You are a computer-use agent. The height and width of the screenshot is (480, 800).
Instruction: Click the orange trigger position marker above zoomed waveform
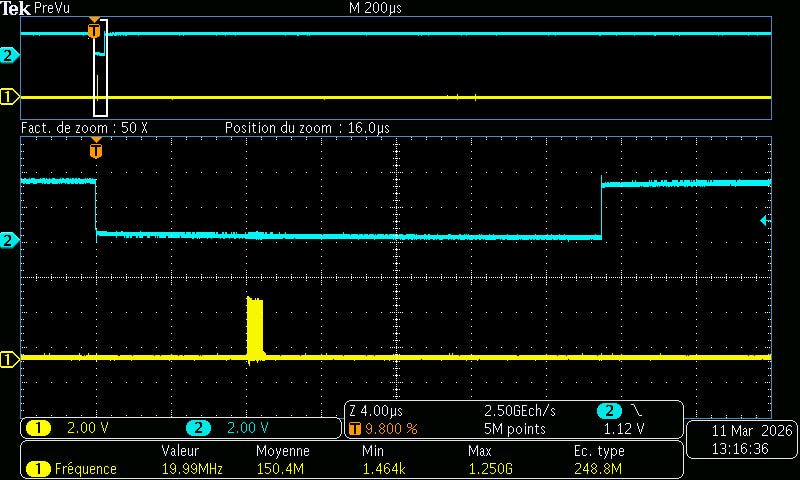coord(96,150)
